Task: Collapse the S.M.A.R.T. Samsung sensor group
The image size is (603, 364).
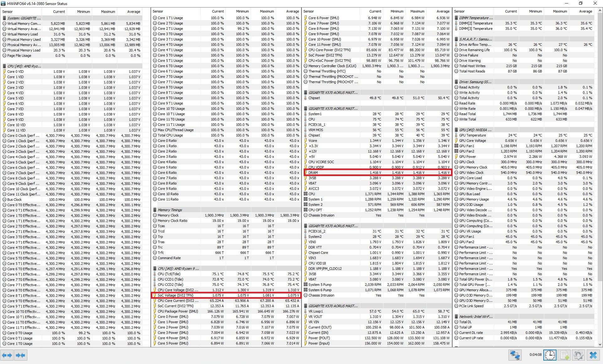Action: pyautogui.click(x=475, y=39)
